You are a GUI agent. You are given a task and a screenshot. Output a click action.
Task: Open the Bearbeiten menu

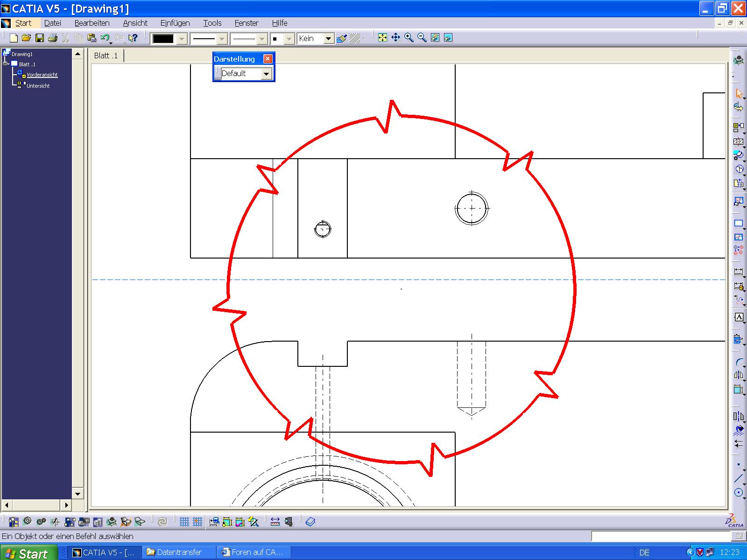[92, 23]
